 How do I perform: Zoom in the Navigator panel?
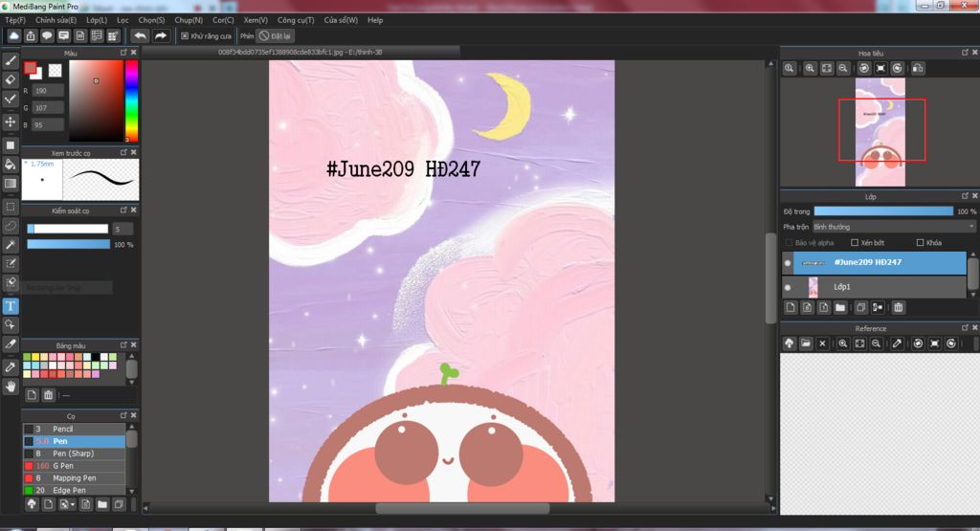pos(810,68)
